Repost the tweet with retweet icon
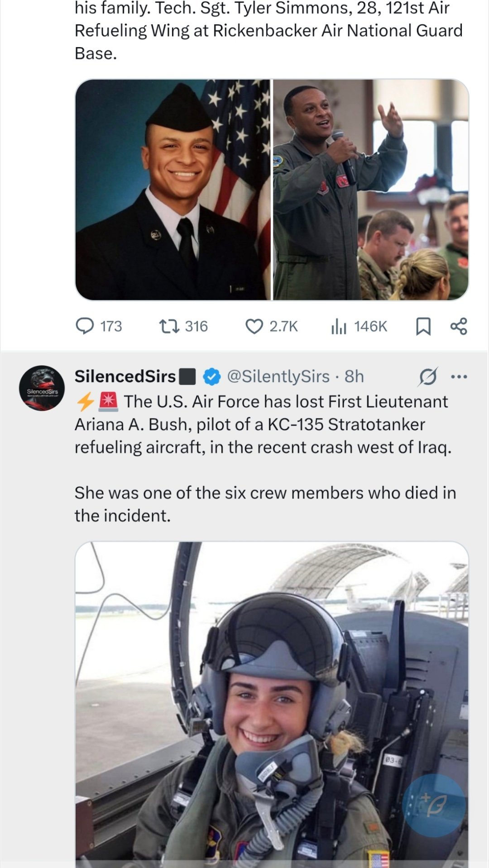Image resolution: width=489 pixels, height=868 pixels. tap(169, 326)
